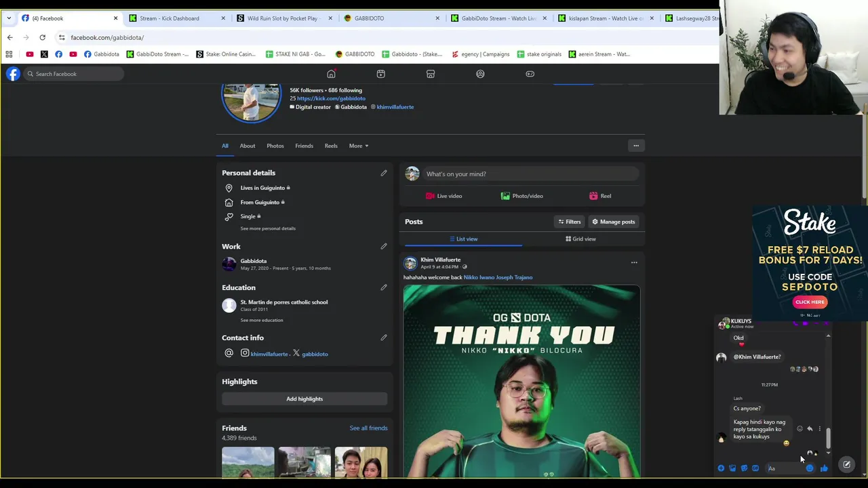This screenshot has height=488, width=868.
Task: Switch to the Photos tab
Action: pyautogui.click(x=275, y=146)
